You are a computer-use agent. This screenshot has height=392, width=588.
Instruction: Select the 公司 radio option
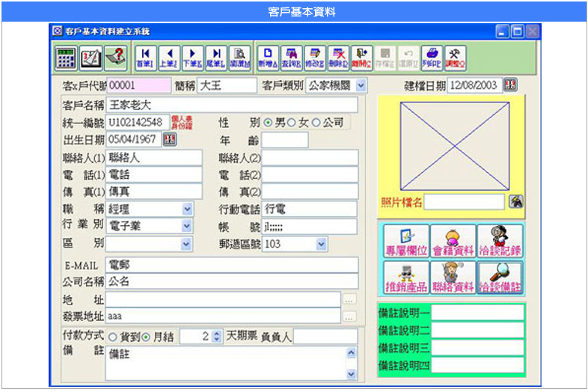coord(316,122)
